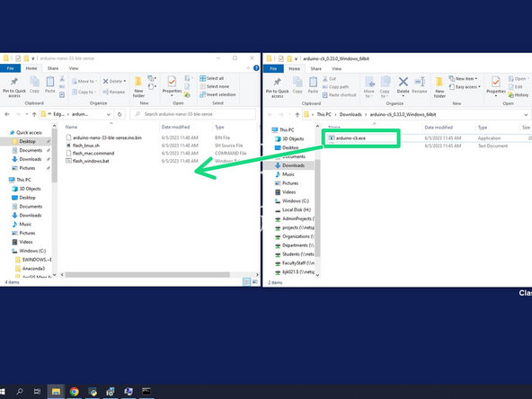Screen dimensions: 532x399
Task: Click Paste shortcut in right window
Action: pyautogui.click(x=339, y=95)
